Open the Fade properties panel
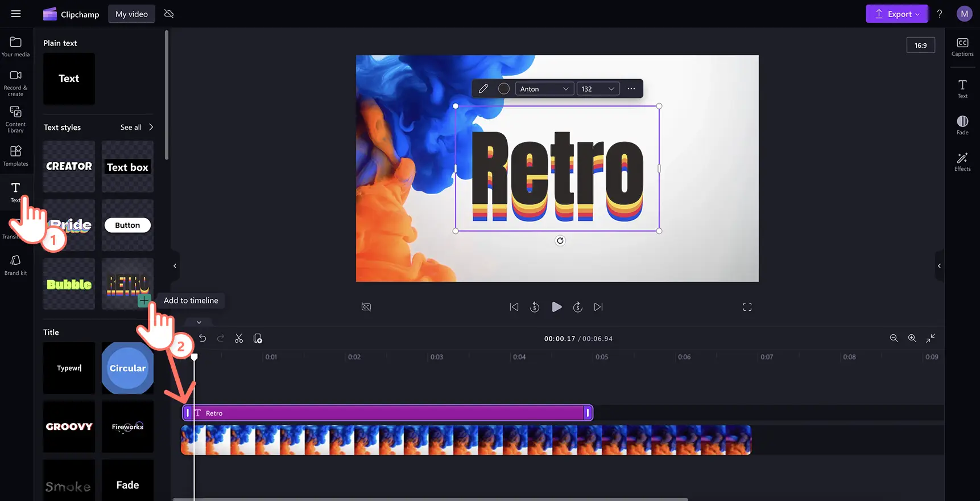 point(962,125)
